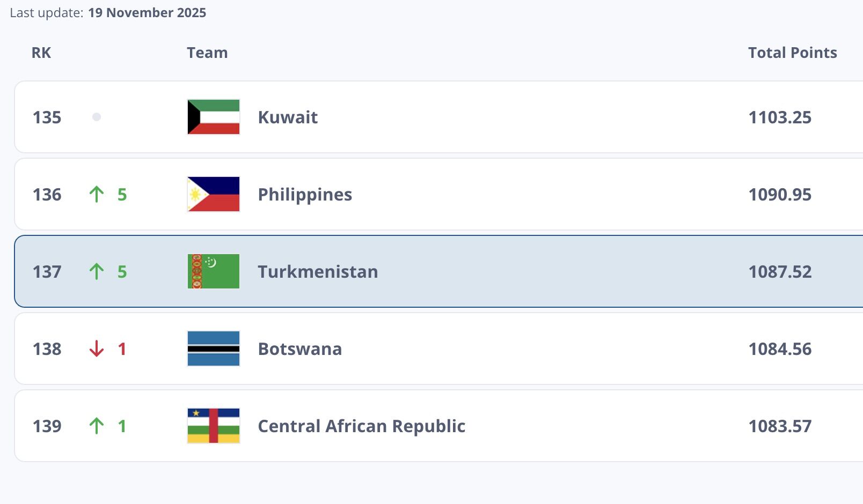Click the Philippines flag icon
Screen dimensions: 863x504
click(213, 194)
